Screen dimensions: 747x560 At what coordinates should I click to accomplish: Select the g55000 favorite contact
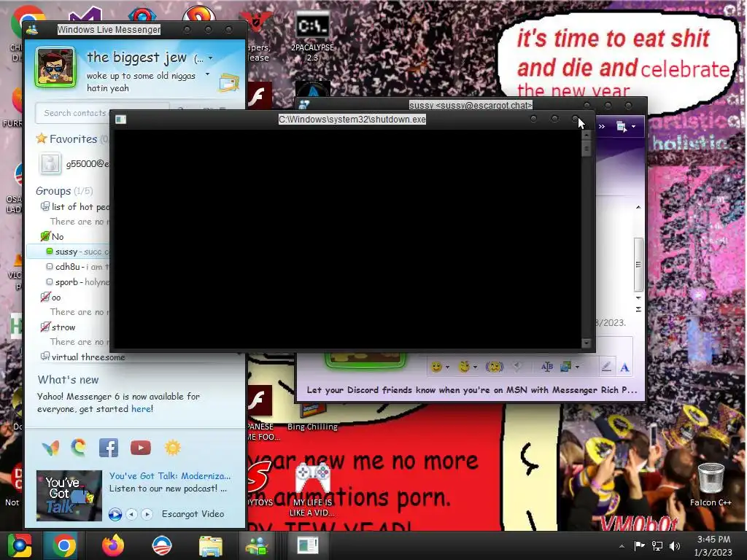(x=74, y=163)
